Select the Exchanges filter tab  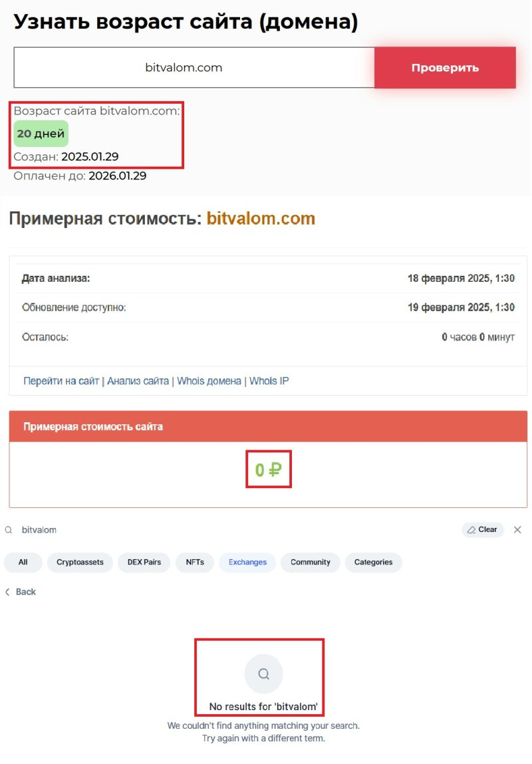[x=247, y=563]
